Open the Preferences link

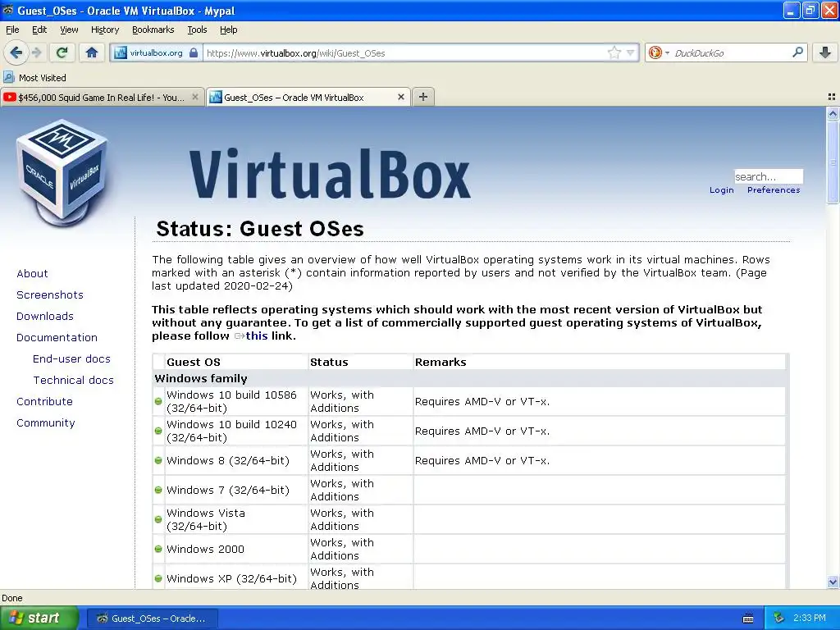click(x=773, y=189)
